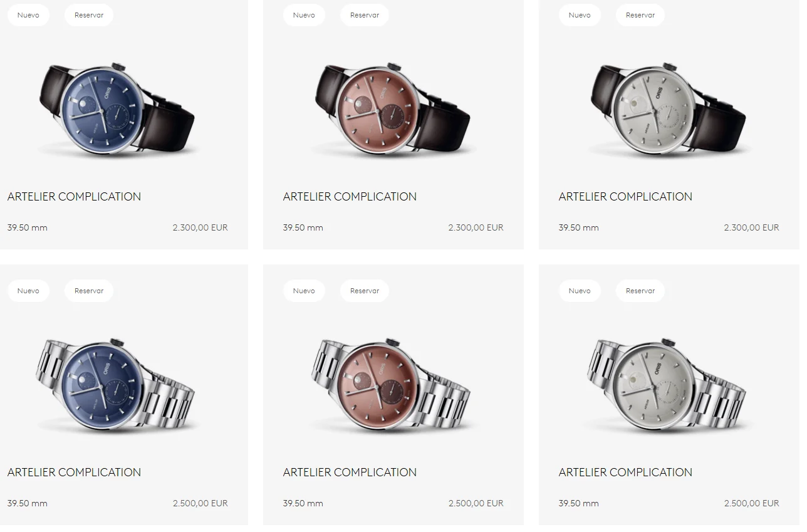
Task: Open Artelier Complication title under salmon bracelet watch
Action: tap(350, 472)
